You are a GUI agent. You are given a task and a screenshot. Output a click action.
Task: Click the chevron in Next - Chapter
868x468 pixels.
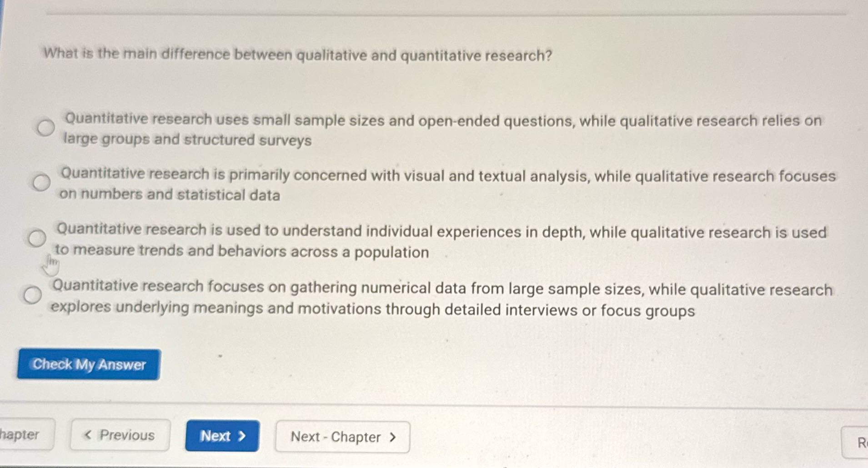click(x=393, y=437)
